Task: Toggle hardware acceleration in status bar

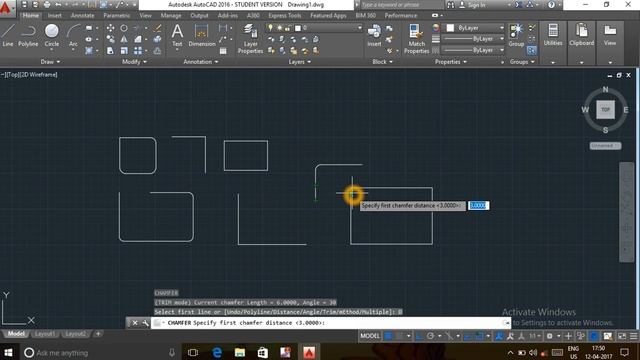Action: (594, 336)
